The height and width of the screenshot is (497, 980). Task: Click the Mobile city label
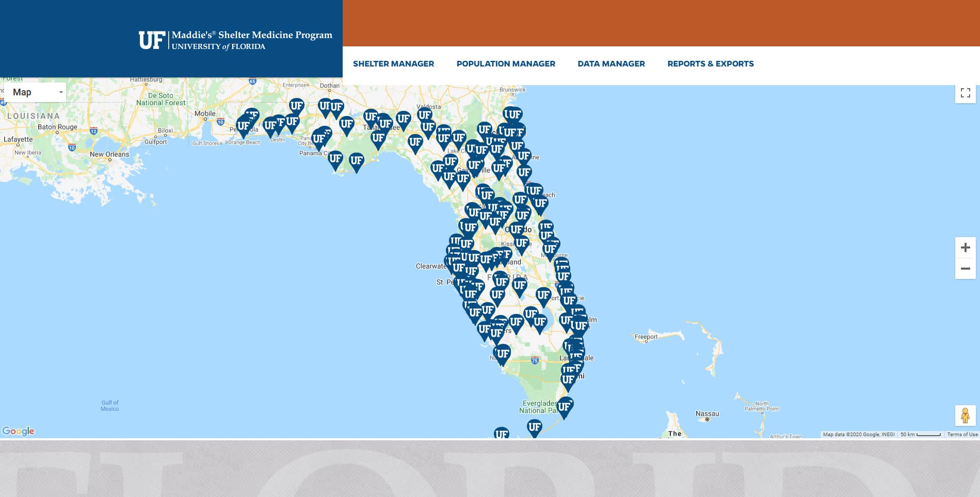pos(205,113)
